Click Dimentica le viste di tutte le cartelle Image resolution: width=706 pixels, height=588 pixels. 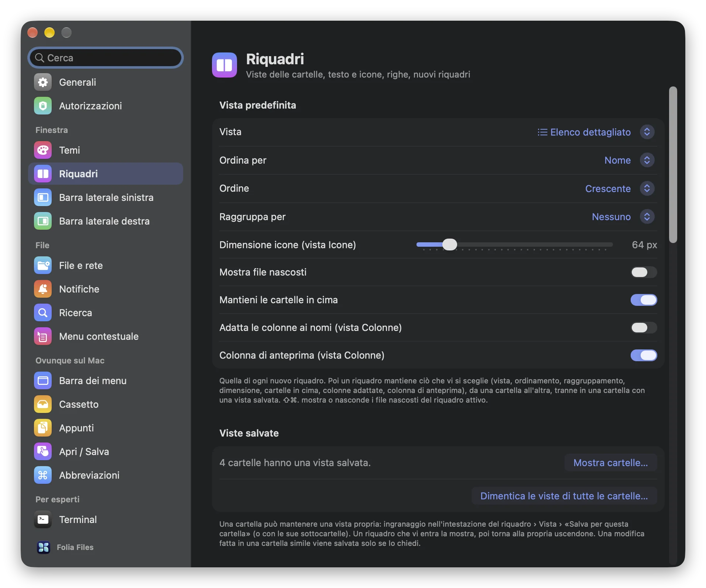click(x=564, y=496)
